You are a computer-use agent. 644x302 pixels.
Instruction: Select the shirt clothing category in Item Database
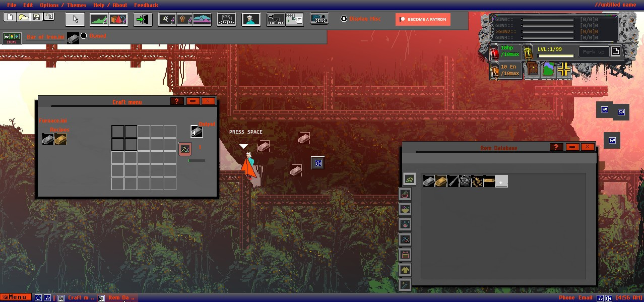tap(405, 270)
